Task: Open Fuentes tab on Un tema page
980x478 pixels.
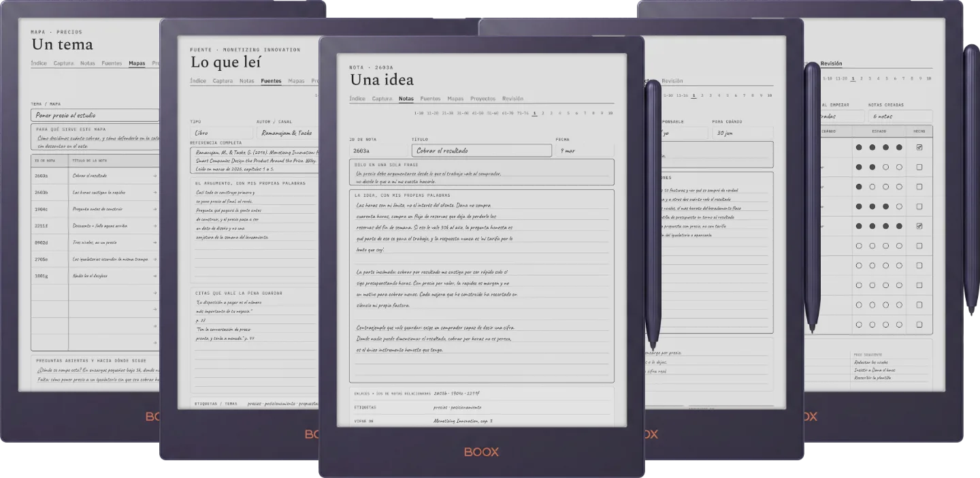Action: (112, 63)
